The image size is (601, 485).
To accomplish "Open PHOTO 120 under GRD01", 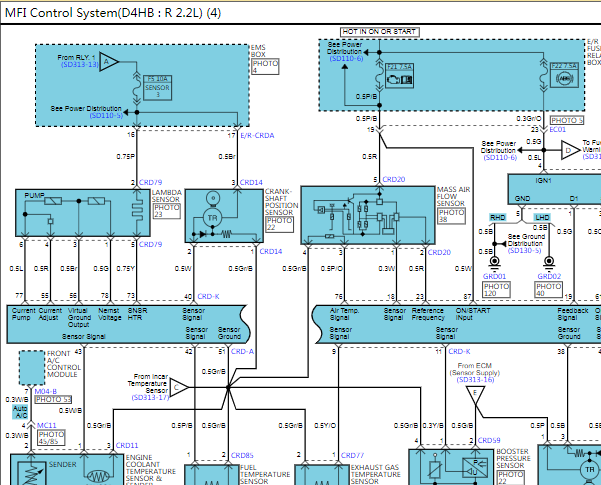I will pos(496,290).
